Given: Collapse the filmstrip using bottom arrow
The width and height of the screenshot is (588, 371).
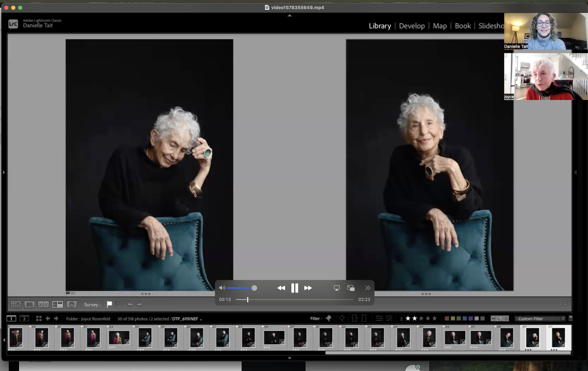Looking at the screenshot, I should click(290, 358).
